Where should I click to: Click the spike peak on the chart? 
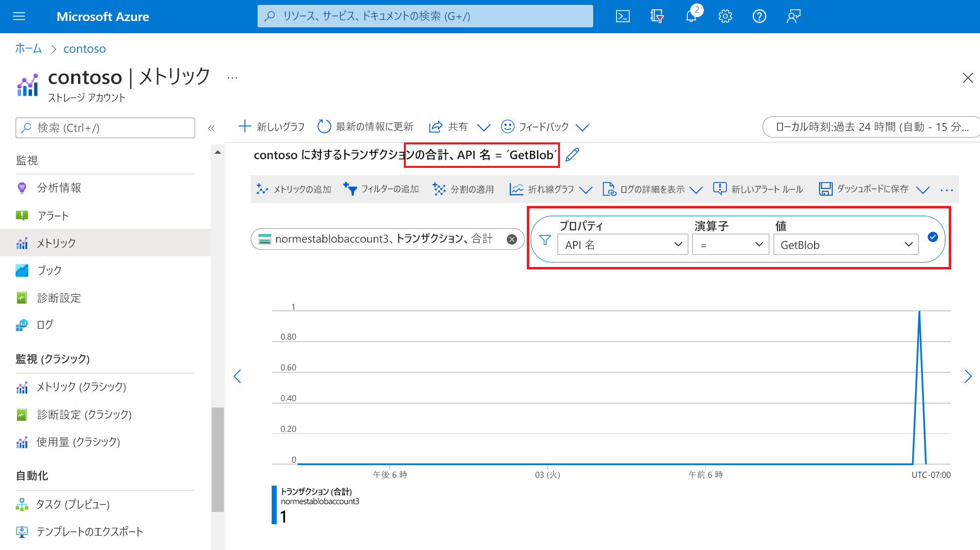(919, 312)
